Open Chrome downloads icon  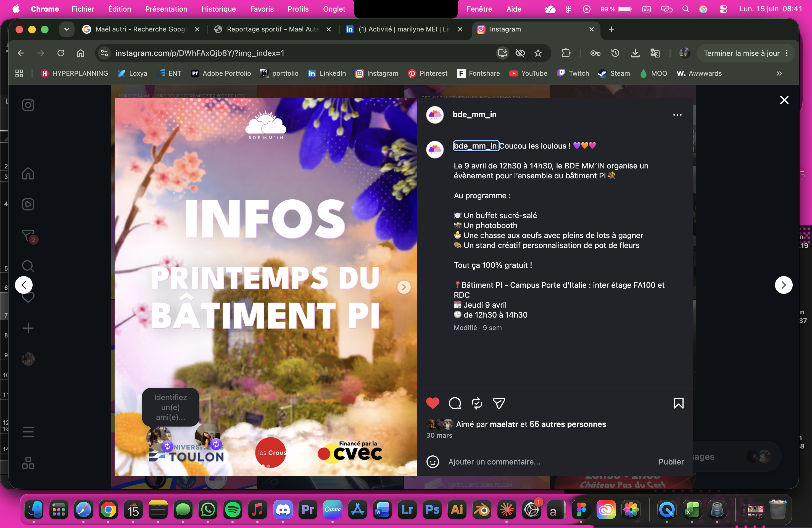(635, 53)
